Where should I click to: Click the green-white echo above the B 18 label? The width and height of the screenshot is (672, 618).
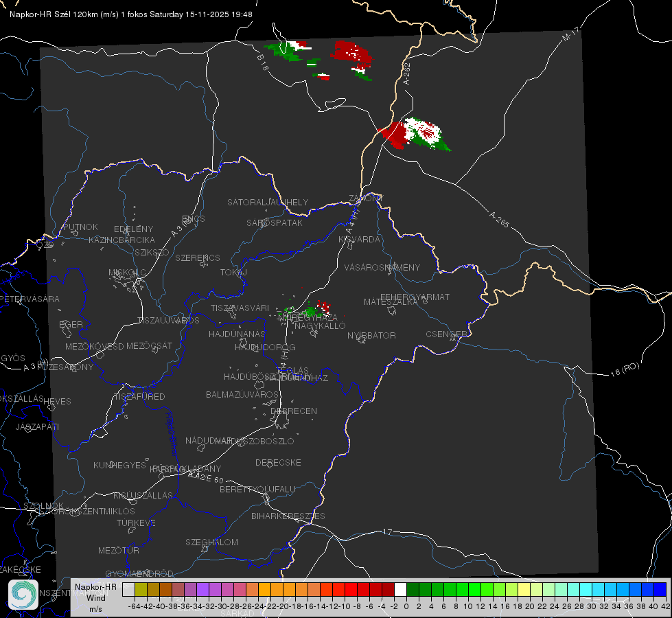(x=288, y=50)
